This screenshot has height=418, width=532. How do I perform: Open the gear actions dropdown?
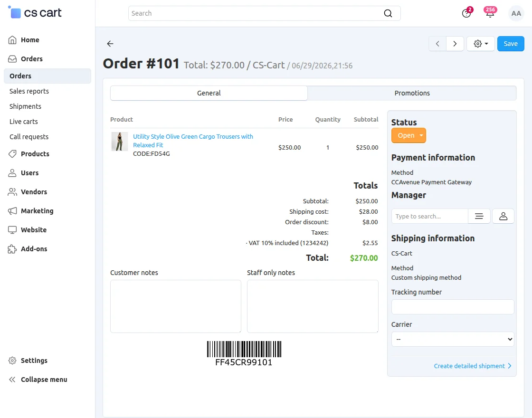480,44
